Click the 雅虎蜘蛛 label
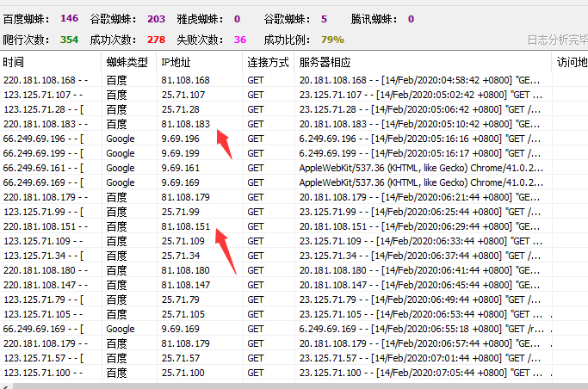 coord(200,19)
